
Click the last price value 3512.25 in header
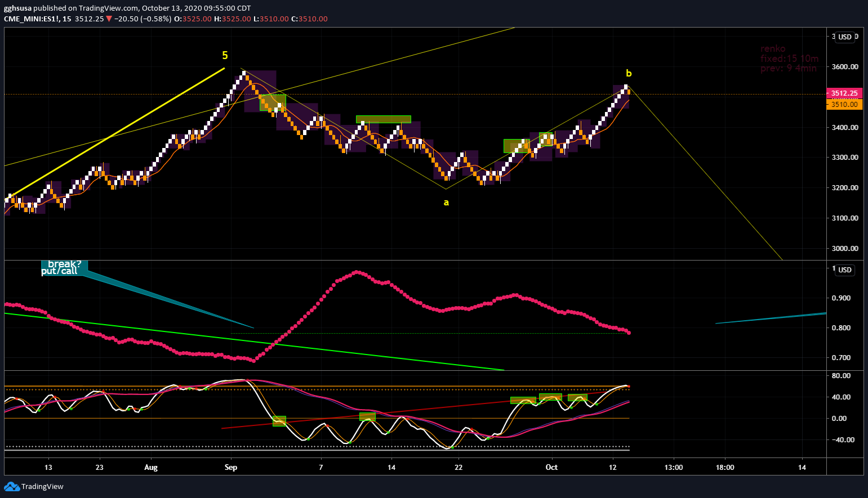click(89, 19)
